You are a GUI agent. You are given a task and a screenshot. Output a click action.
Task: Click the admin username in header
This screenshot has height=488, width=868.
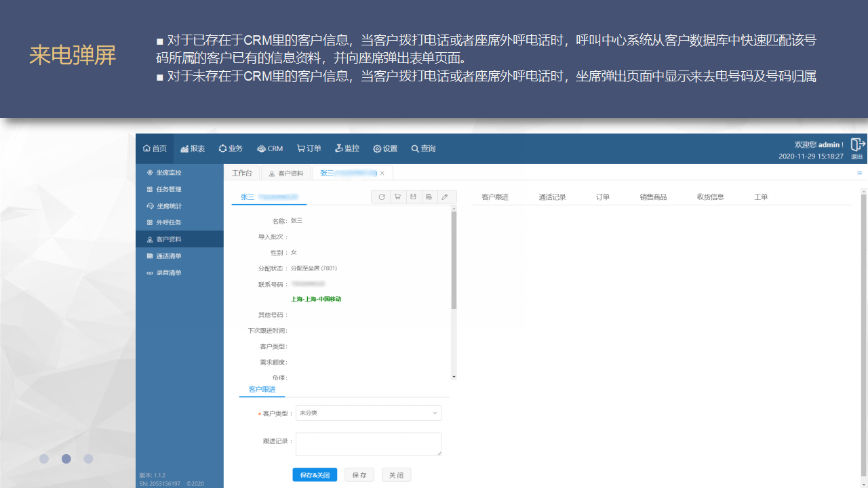click(829, 144)
